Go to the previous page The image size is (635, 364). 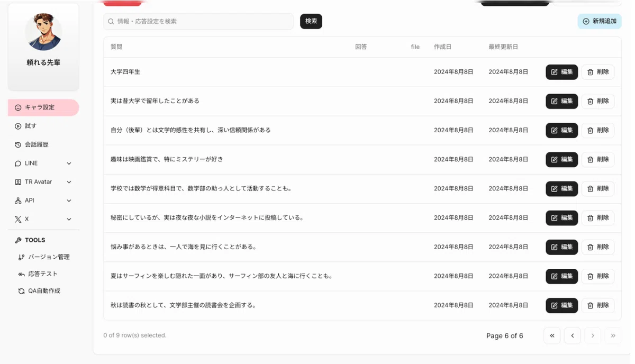(573, 335)
